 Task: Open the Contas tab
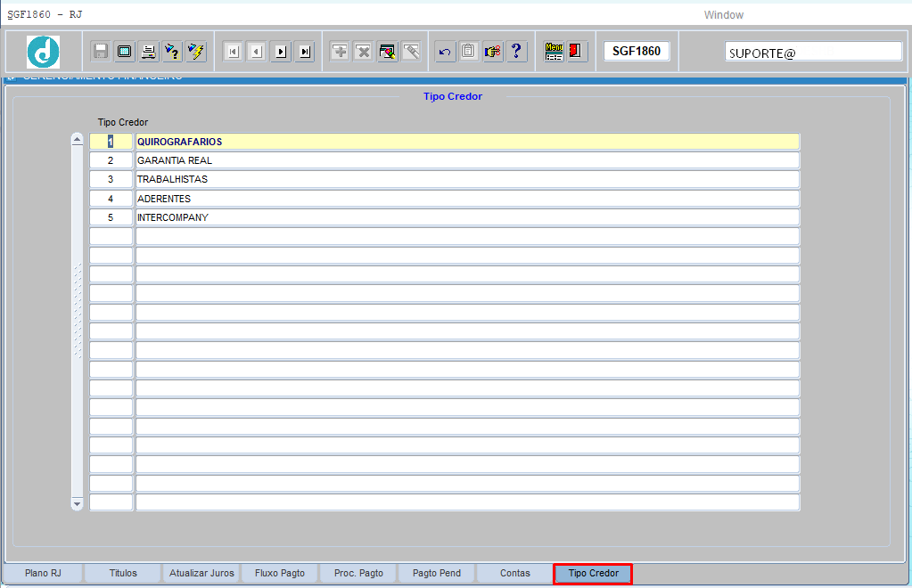tap(514, 574)
